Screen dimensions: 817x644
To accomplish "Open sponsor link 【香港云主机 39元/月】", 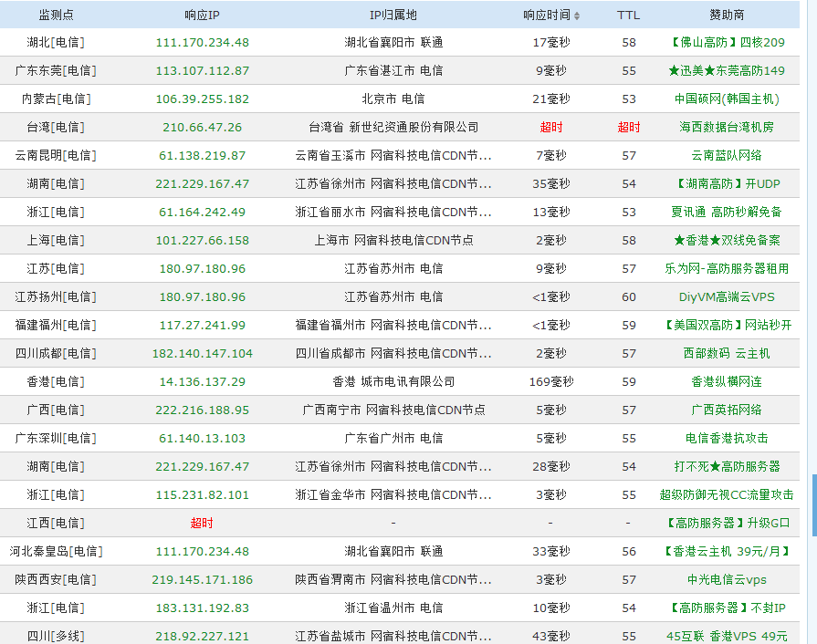I will [x=727, y=551].
